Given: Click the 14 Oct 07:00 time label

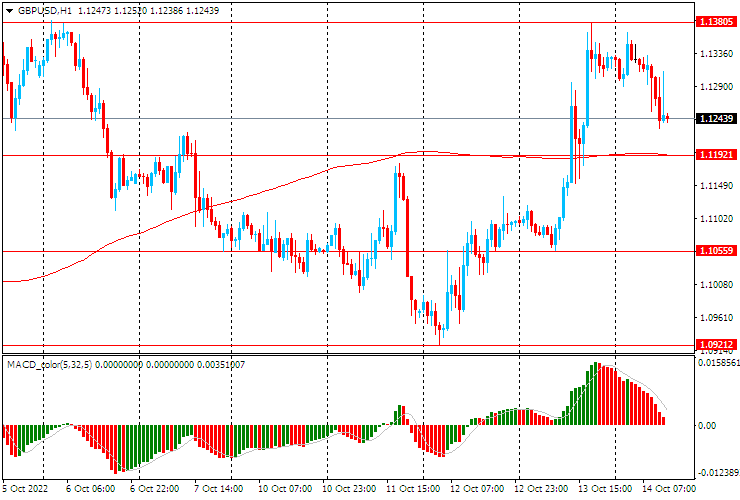Looking at the screenshot, I should (669, 488).
